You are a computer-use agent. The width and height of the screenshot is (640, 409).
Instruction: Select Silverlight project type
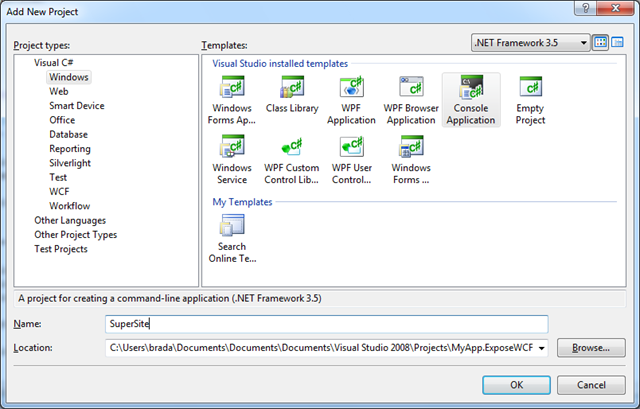(72, 162)
